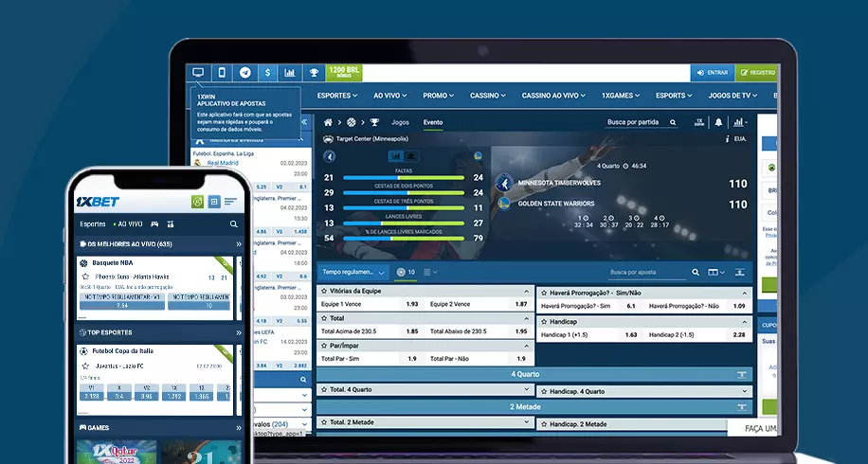This screenshot has height=464, width=868.
Task: Open mobile phone app icon in top bar
Action: click(x=222, y=73)
